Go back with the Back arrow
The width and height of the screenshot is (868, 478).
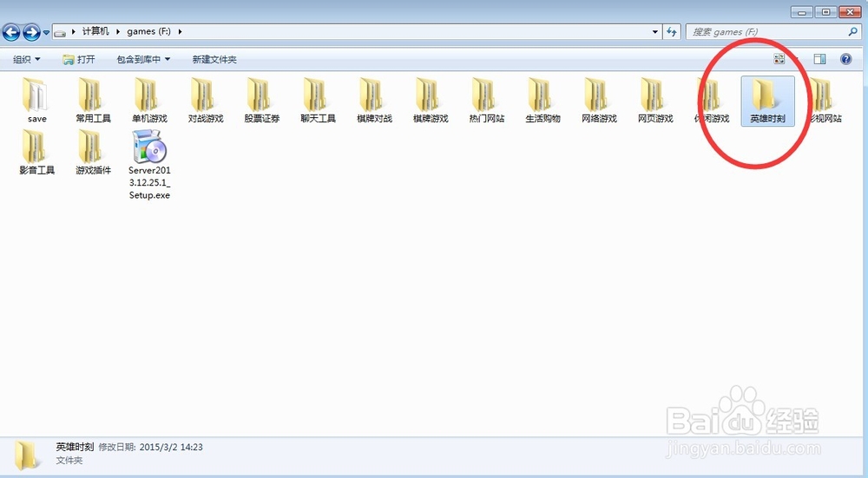pyautogui.click(x=11, y=32)
